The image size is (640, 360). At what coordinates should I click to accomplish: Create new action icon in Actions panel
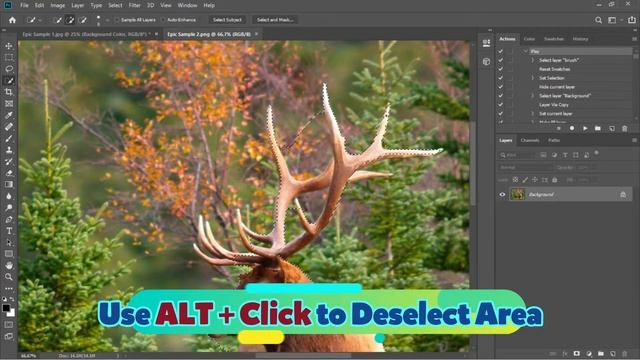tap(611, 129)
